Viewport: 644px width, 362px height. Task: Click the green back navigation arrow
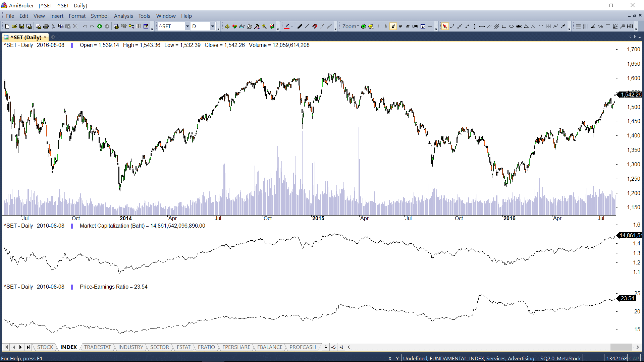tap(100, 26)
